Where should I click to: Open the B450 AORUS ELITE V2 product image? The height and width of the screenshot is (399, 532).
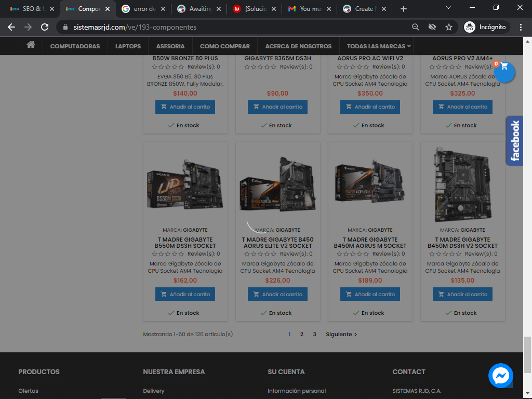pos(277,185)
